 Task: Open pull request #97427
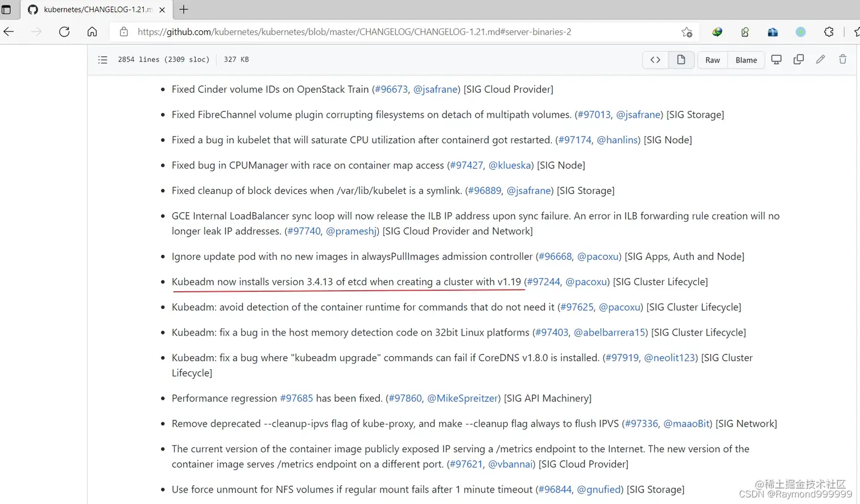pyautogui.click(x=466, y=166)
